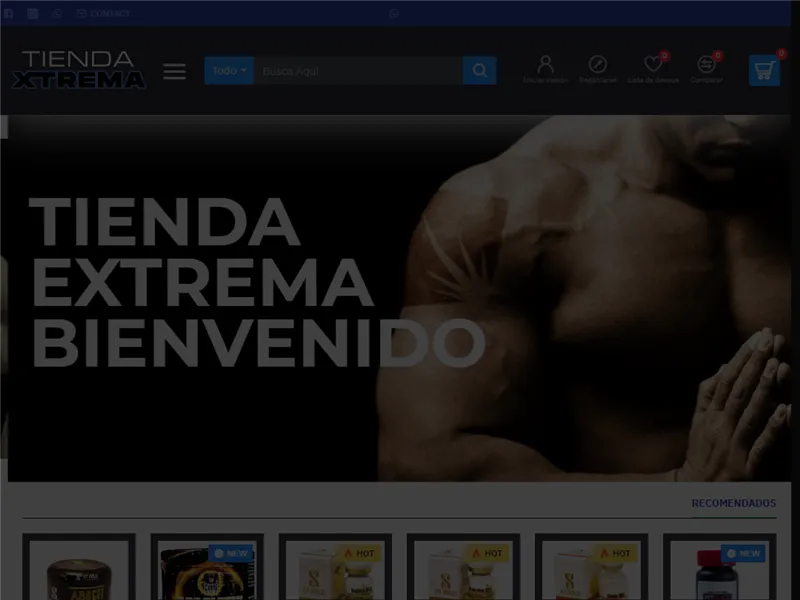The width and height of the screenshot is (800, 600).
Task: Click the WhatsApp icon in top bar
Action: coord(56,13)
